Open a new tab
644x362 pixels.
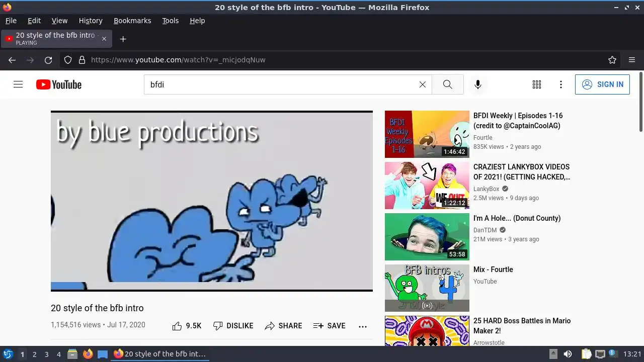(x=123, y=39)
